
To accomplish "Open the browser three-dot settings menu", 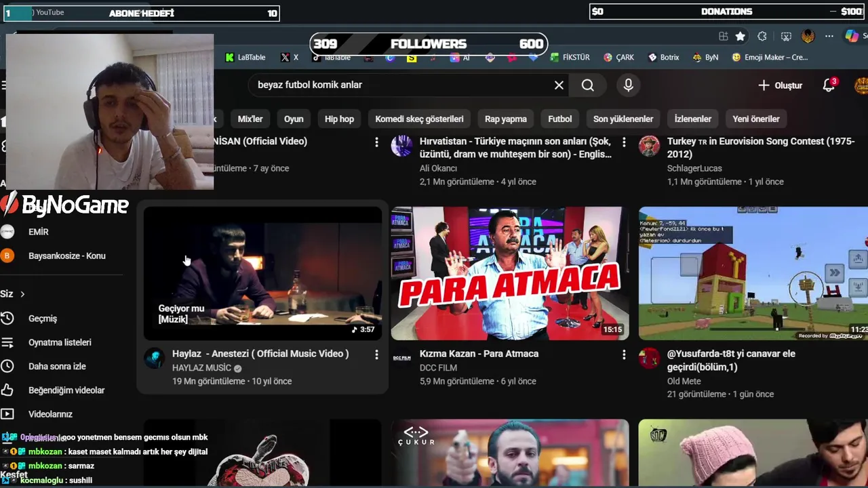I will click(x=829, y=36).
